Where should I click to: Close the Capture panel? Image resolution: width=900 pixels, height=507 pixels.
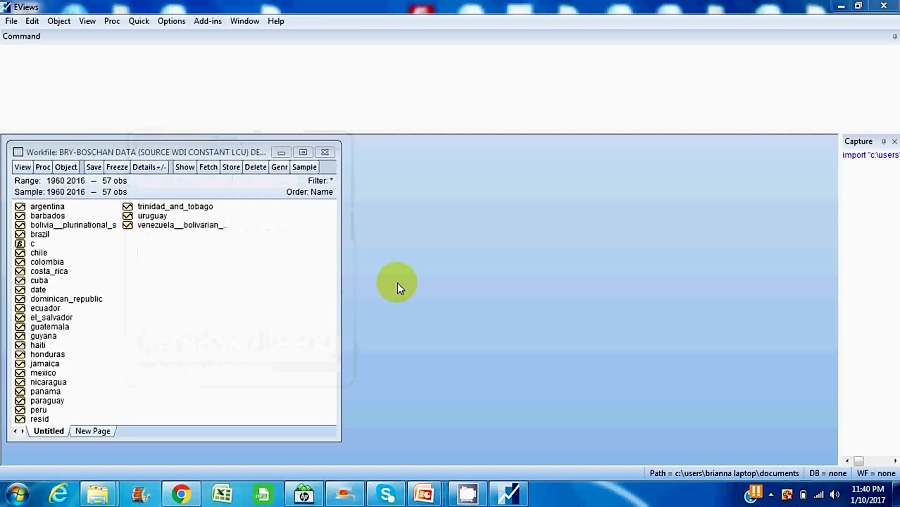pyautogui.click(x=894, y=141)
